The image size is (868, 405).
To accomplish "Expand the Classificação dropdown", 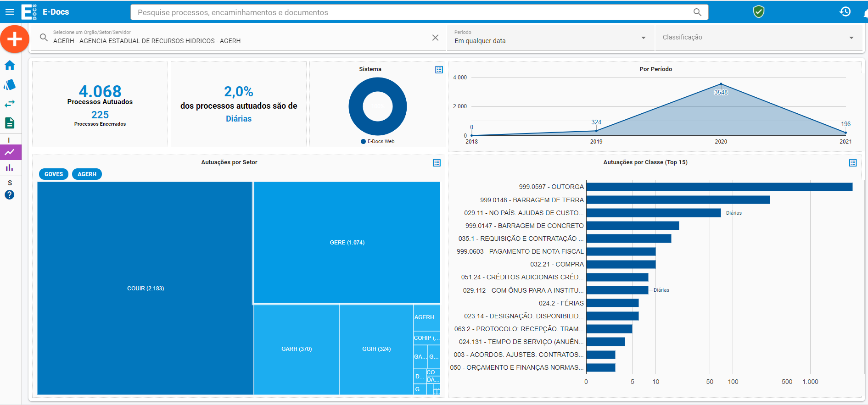I will point(851,38).
